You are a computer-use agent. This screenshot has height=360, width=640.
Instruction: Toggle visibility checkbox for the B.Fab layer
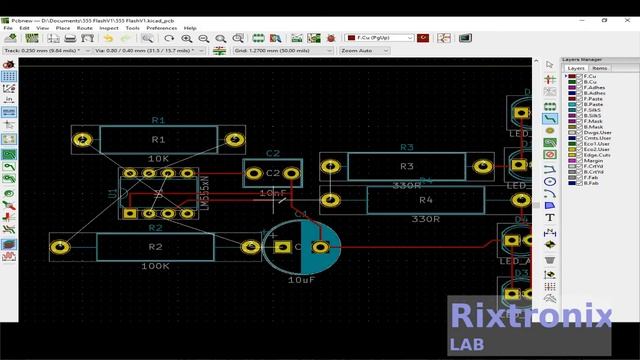pos(579,183)
